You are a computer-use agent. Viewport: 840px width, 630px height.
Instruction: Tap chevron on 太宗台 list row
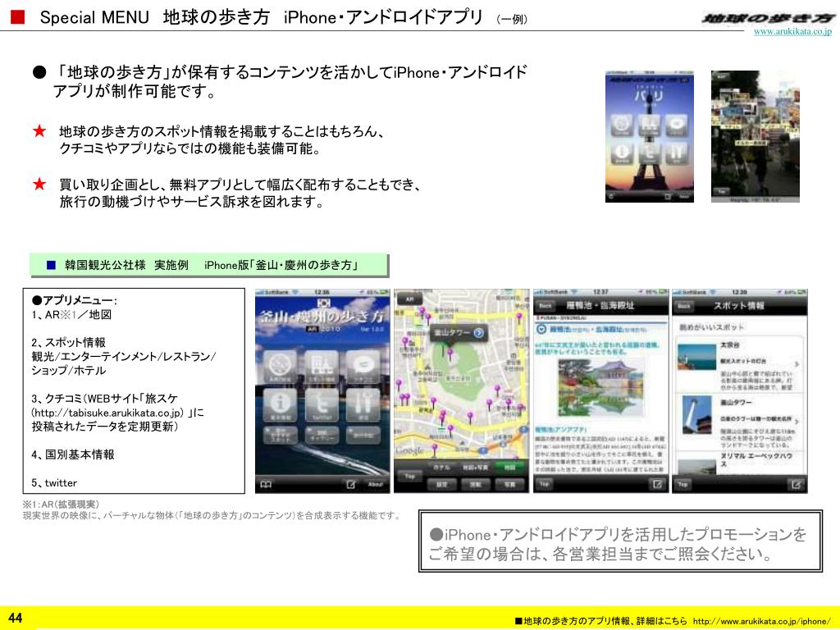point(797,363)
